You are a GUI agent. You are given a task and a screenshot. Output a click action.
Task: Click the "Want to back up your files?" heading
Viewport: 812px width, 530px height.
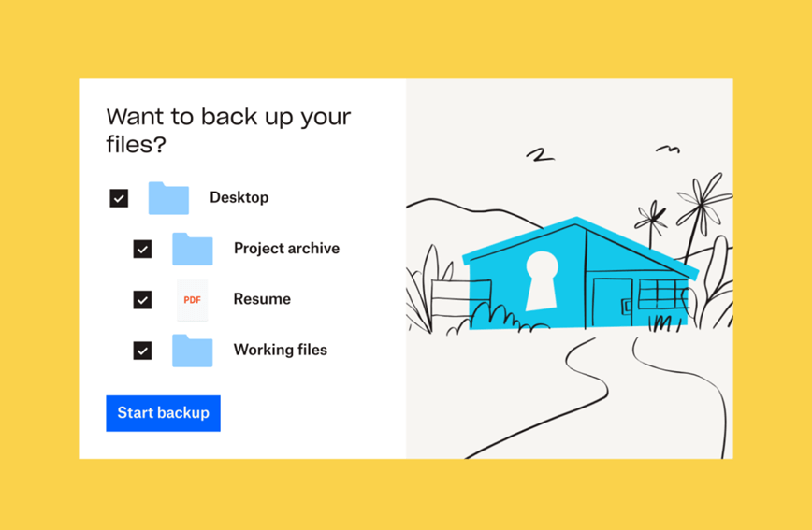(228, 131)
